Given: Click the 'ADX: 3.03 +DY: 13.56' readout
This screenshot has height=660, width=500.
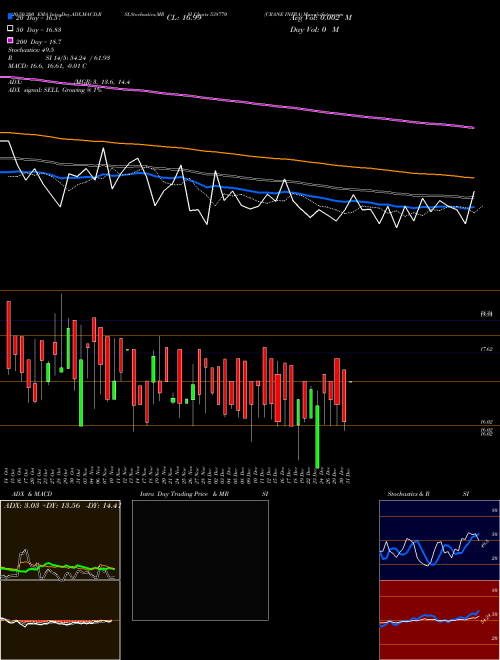Looking at the screenshot, I should pyautogui.click(x=43, y=506).
